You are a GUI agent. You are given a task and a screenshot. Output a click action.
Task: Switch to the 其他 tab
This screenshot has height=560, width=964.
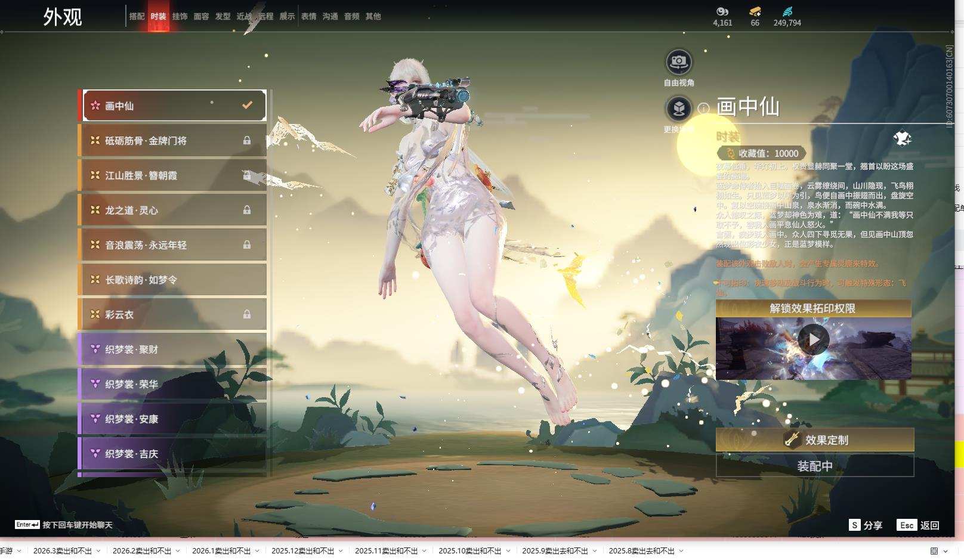click(373, 17)
